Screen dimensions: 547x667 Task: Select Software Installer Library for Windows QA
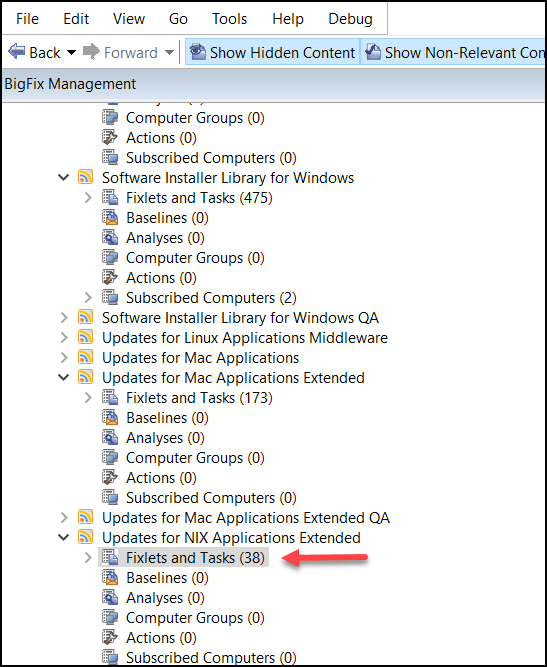[240, 317]
